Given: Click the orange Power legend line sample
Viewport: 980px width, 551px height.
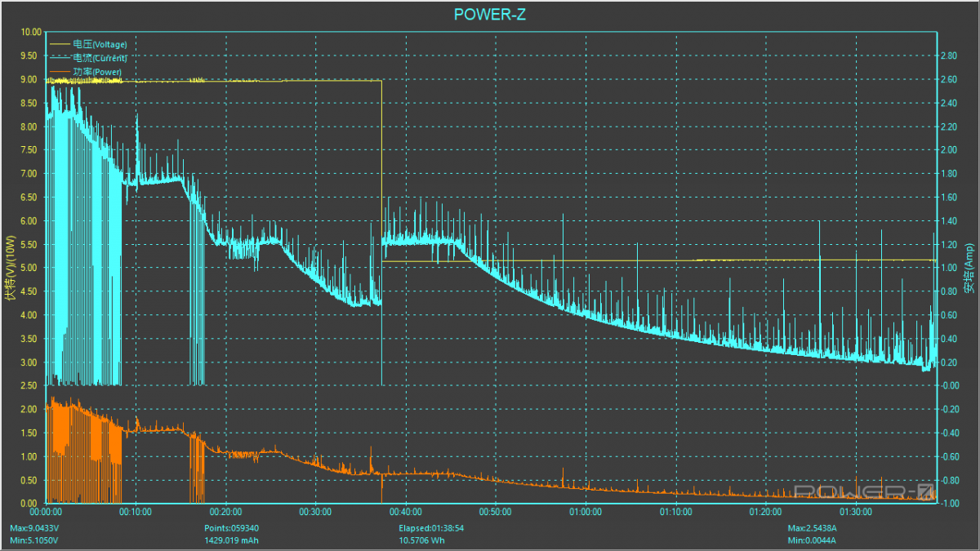Looking at the screenshot, I should (x=60, y=72).
